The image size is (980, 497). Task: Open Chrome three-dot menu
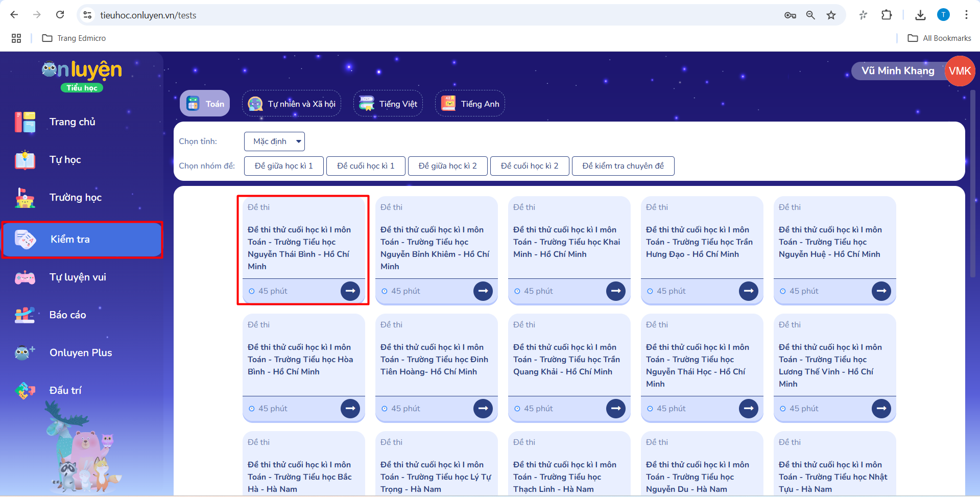tap(966, 15)
